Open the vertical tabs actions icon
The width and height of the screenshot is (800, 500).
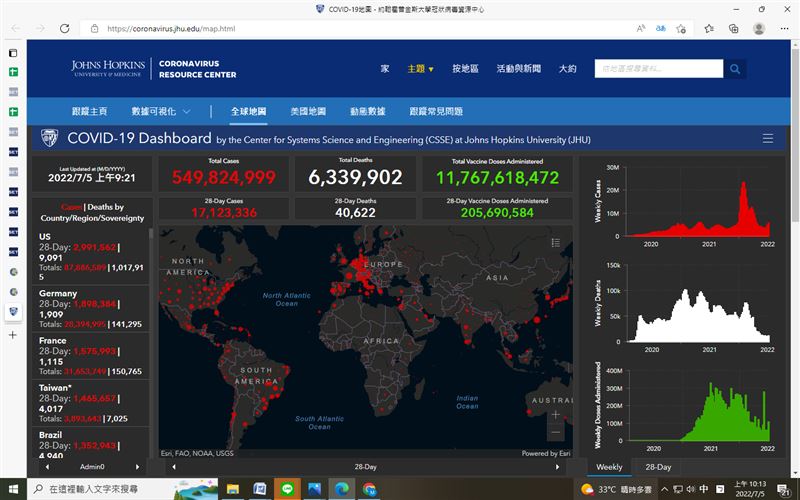13,53
